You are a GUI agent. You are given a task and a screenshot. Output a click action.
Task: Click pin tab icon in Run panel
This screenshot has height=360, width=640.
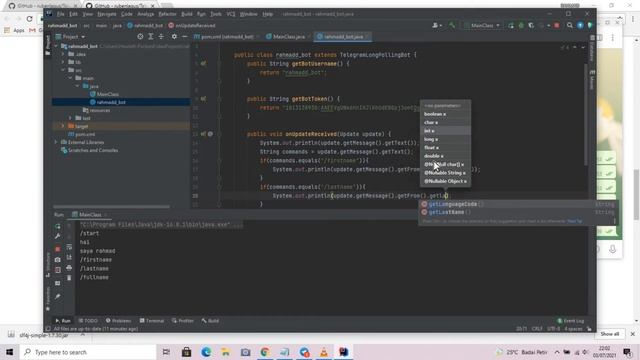[x=58, y=297]
